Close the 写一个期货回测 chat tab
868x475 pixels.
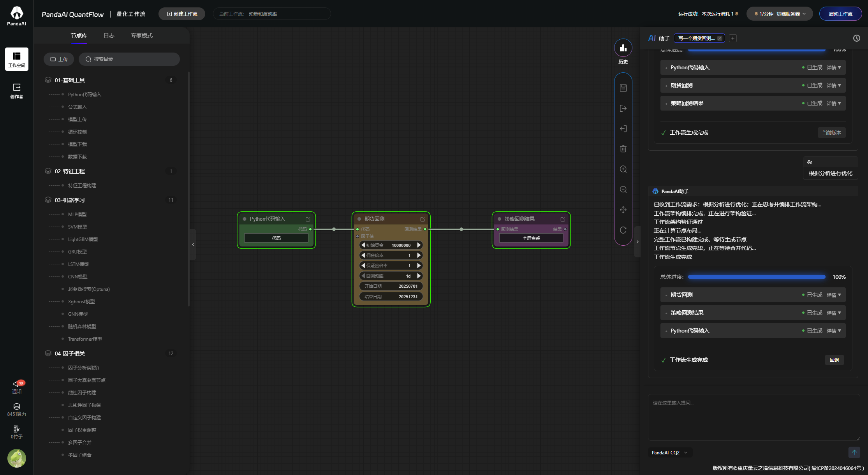(720, 38)
